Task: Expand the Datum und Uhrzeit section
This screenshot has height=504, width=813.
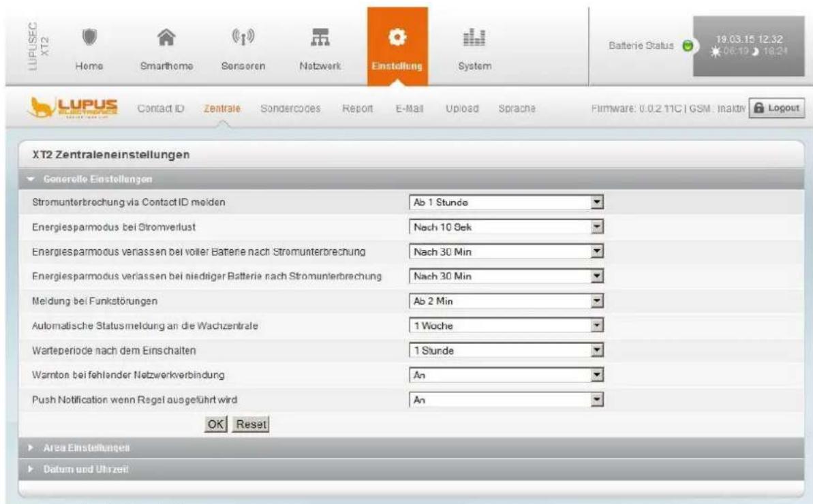Action: (x=411, y=469)
